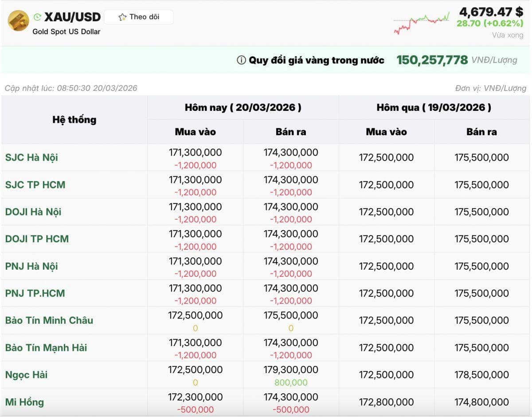Open the Ngọc Hải link
The height and width of the screenshot is (417, 532).
coord(26,375)
